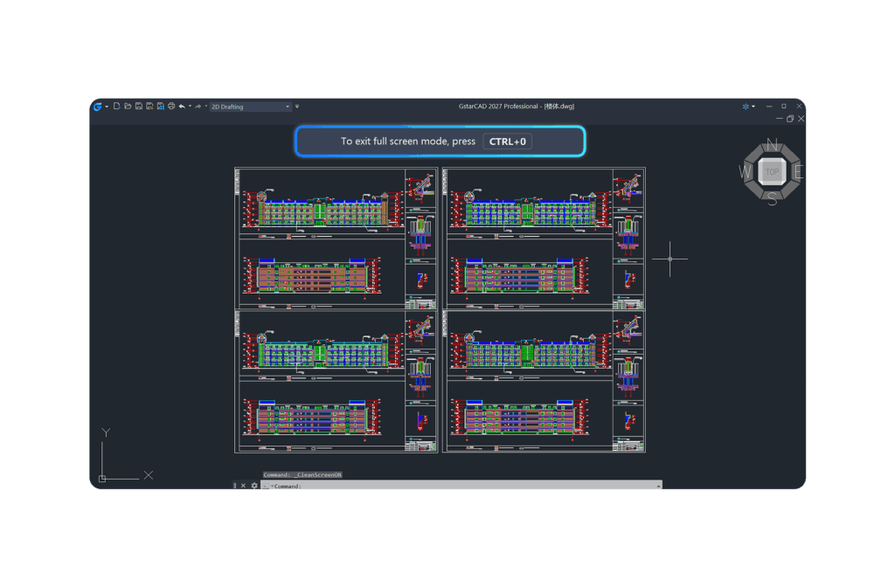The image size is (895, 588).
Task: Create a new drawing with the New icon
Action: 117,106
